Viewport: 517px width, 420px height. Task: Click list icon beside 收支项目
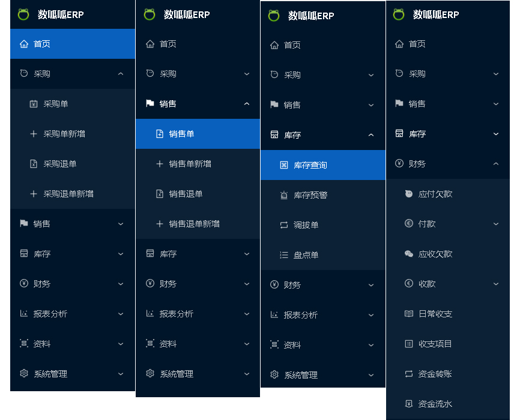point(409,344)
